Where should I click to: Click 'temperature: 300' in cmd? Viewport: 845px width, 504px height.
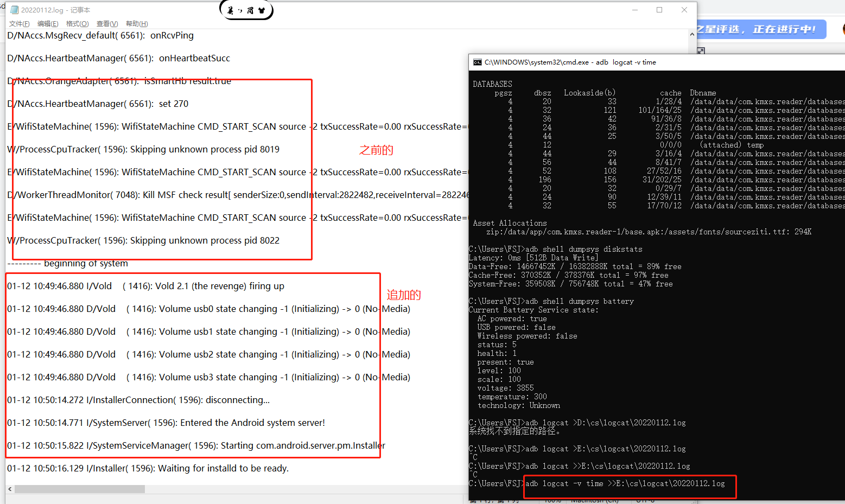pyautogui.click(x=512, y=397)
